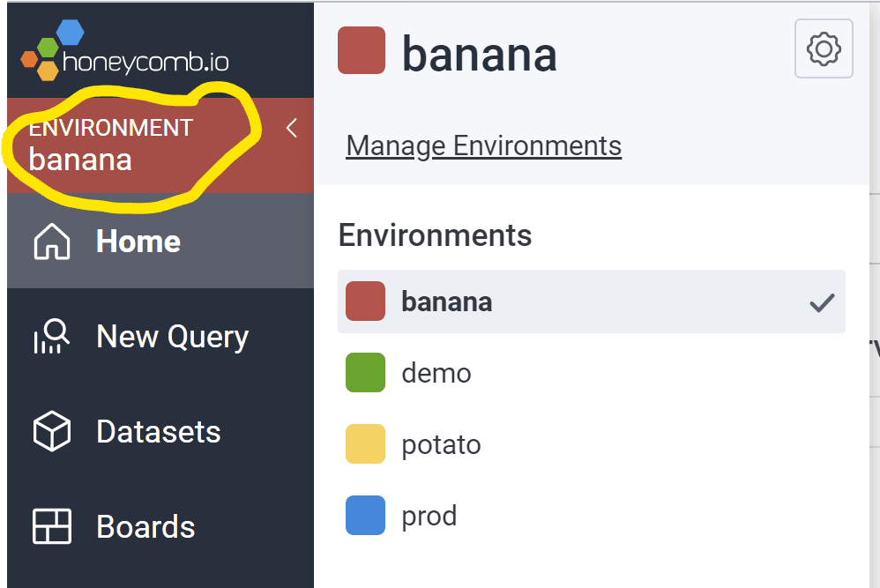This screenshot has width=880, height=588.
Task: Click the Boards grid icon
Action: [x=51, y=527]
